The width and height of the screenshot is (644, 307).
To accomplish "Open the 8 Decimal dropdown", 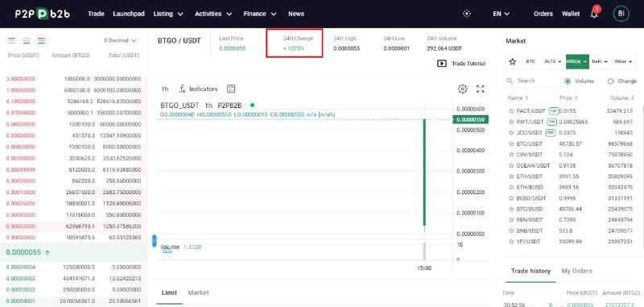I will pyautogui.click(x=119, y=40).
